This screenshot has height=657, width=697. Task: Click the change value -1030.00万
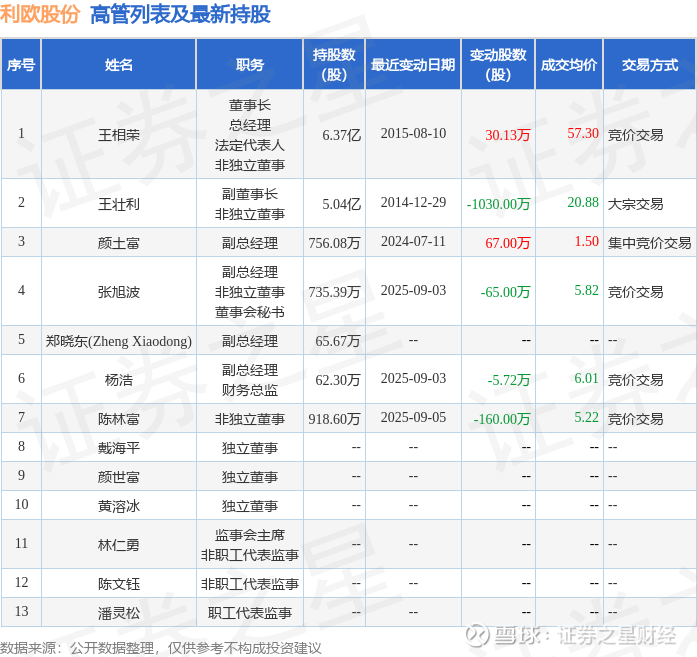tap(498, 204)
